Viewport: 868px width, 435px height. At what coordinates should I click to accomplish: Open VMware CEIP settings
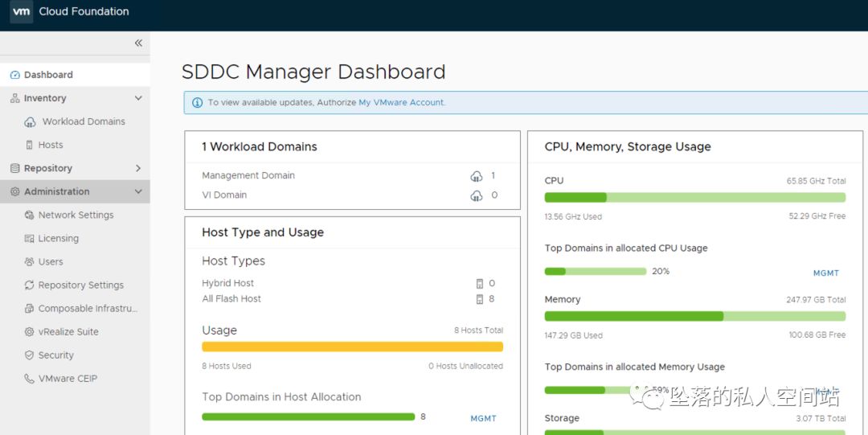pyautogui.click(x=68, y=379)
